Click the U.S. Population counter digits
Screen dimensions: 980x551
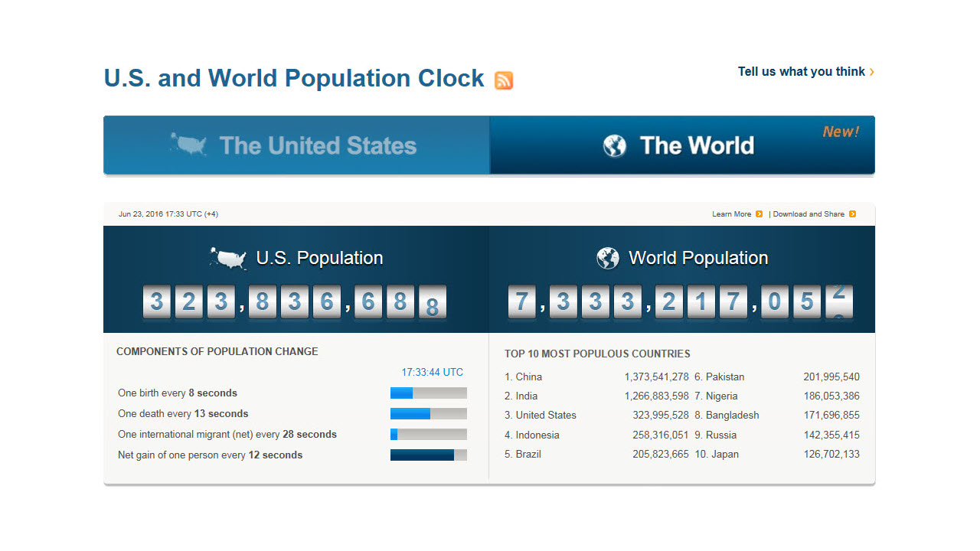pos(294,302)
